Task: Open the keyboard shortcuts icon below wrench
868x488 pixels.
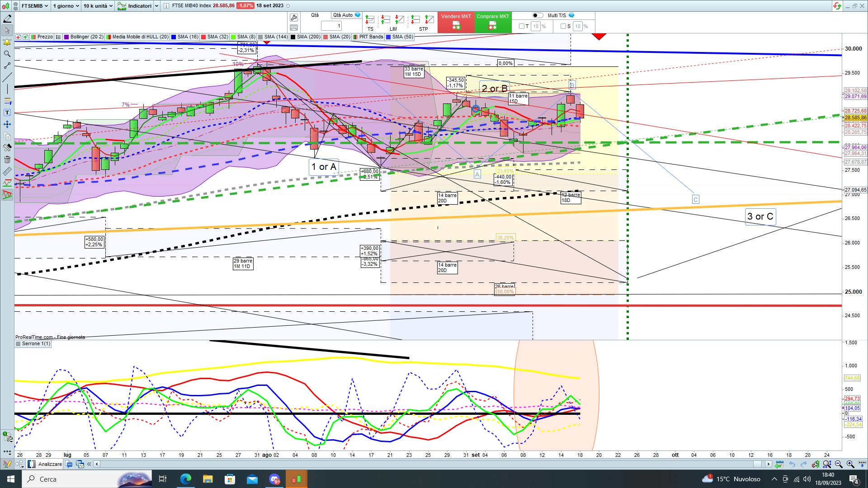Action: point(294,28)
